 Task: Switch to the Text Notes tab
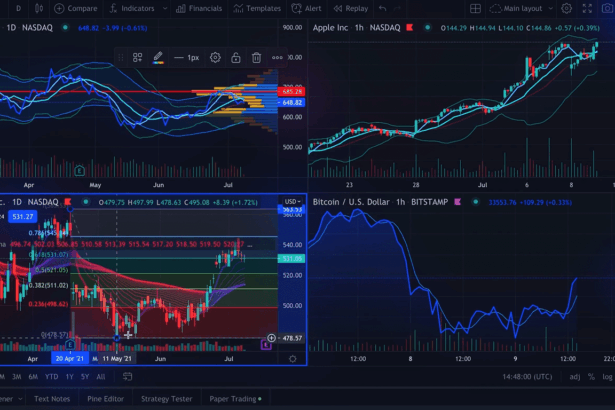point(52,399)
